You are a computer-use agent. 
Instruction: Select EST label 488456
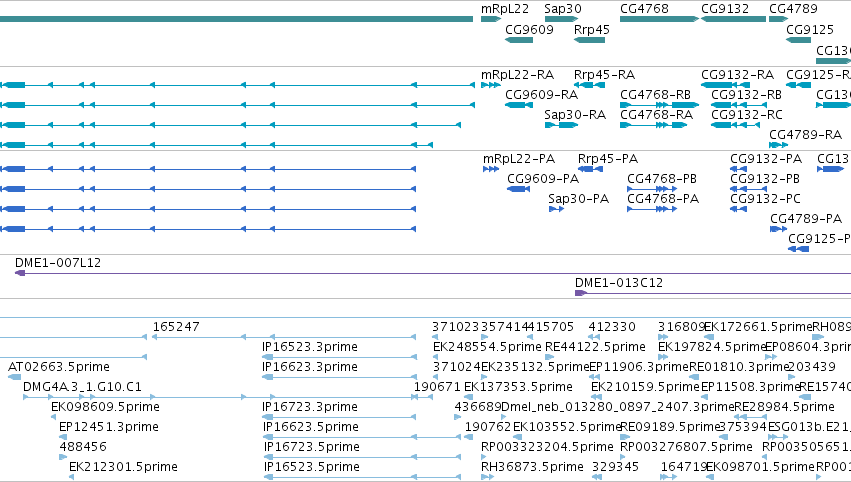tap(82, 447)
